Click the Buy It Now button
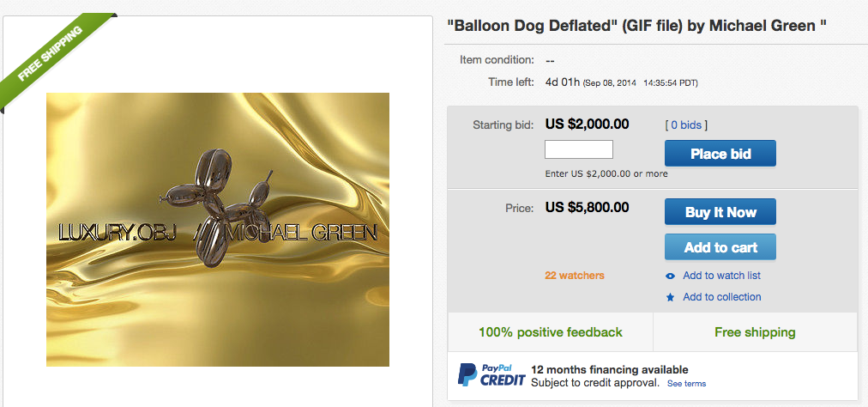Screen dimensions: 868x407 point(720,212)
